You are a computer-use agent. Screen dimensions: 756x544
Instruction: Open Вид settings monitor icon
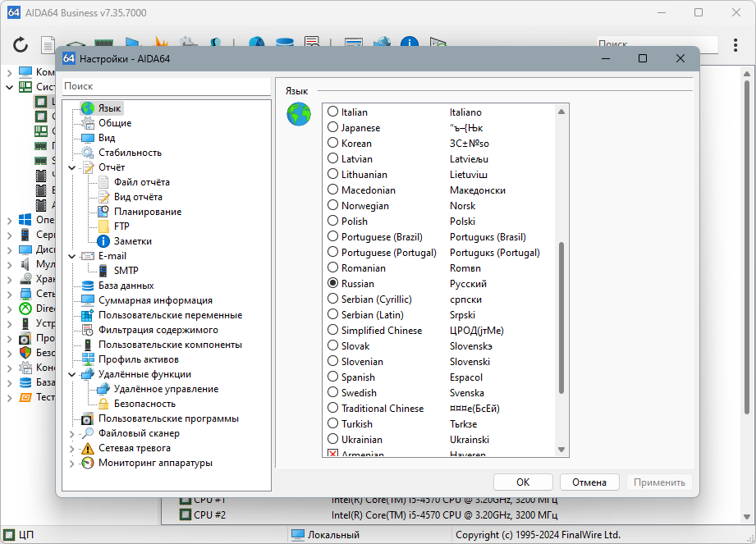click(x=88, y=139)
